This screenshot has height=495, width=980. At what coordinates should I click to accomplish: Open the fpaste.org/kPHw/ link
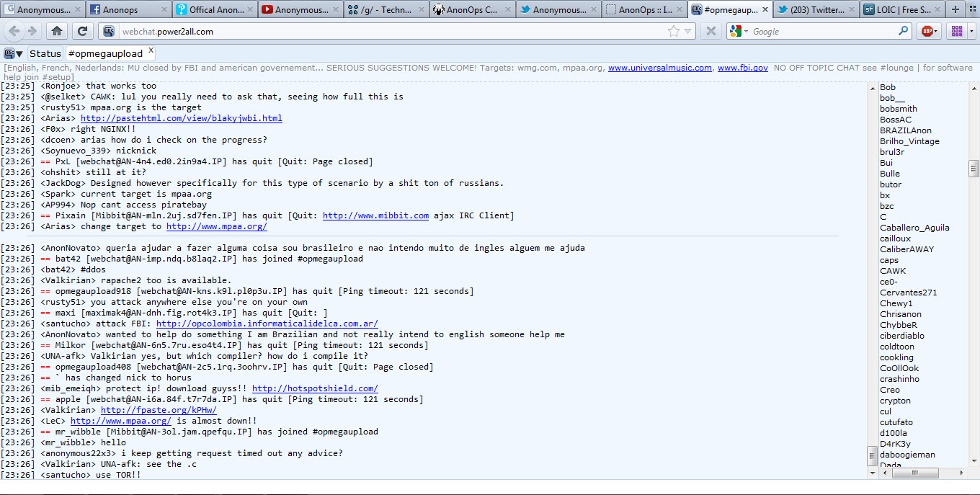point(159,410)
